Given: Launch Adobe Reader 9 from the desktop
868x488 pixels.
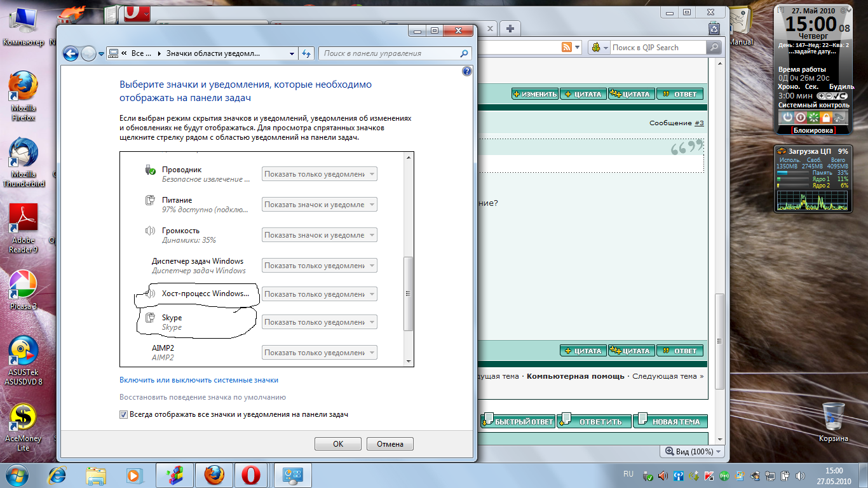Looking at the screenshot, I should click(24, 229).
